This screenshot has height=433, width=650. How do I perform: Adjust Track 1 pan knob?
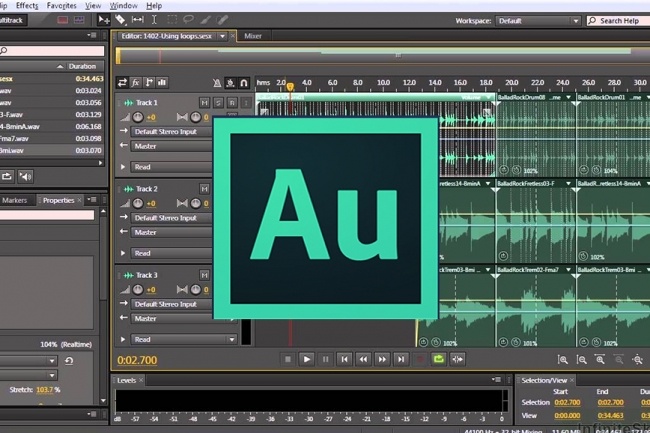(x=195, y=117)
